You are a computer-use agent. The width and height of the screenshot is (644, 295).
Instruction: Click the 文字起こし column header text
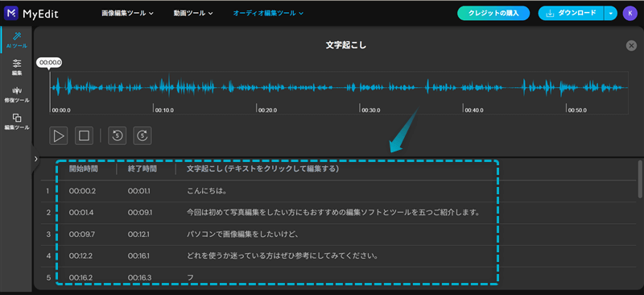click(263, 168)
